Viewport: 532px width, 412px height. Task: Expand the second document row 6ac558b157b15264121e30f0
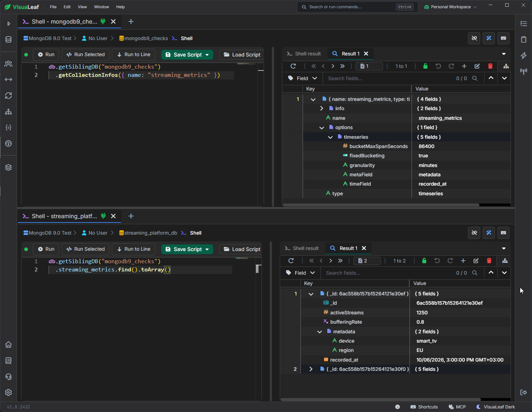point(311,369)
